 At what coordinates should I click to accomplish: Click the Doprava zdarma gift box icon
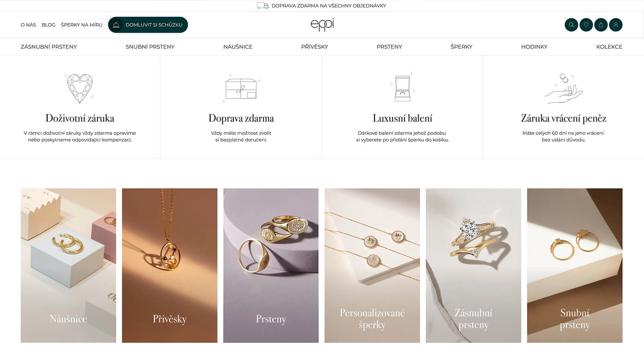click(241, 88)
